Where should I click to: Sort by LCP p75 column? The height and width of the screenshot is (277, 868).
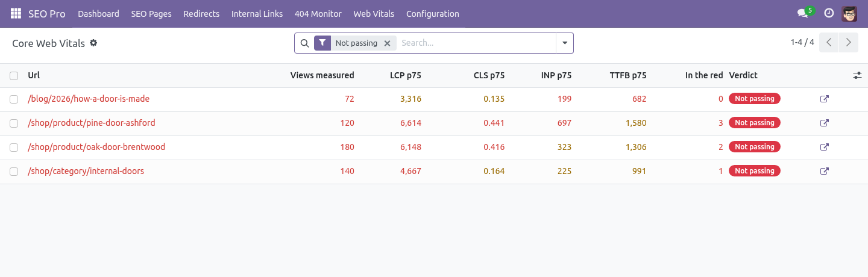(x=405, y=75)
